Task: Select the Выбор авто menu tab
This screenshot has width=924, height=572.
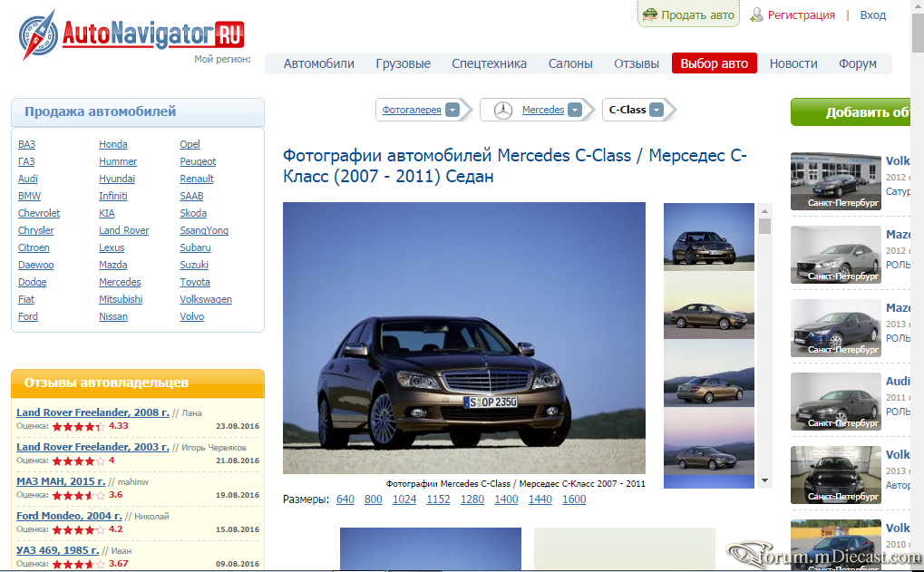Action: tap(715, 63)
